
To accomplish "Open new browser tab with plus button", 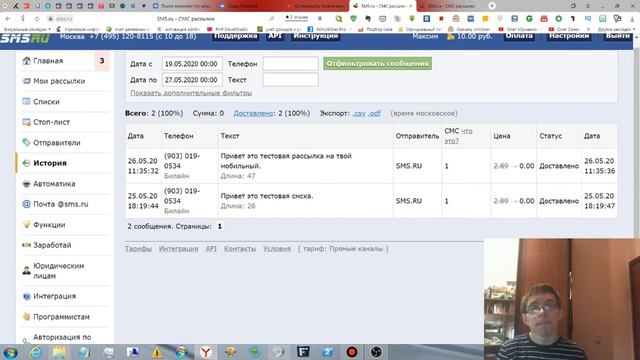I will 492,6.
